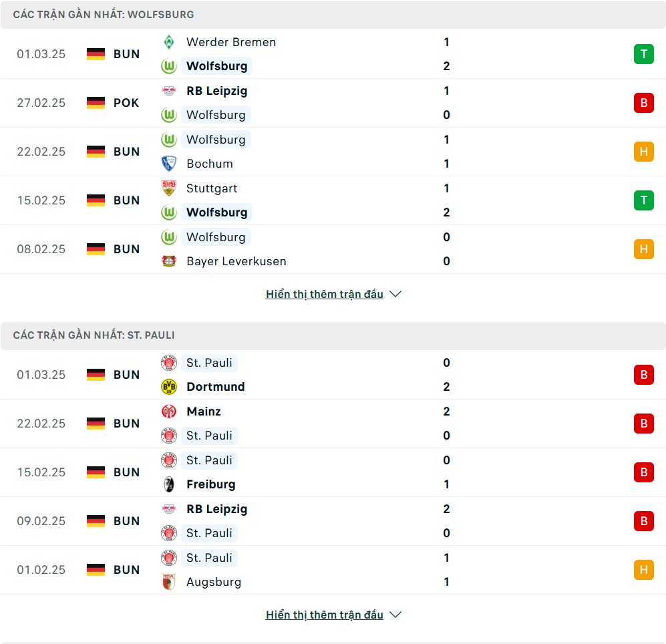Click the Werder Bremen club crest
Screen dimensions: 666x644
169,42
